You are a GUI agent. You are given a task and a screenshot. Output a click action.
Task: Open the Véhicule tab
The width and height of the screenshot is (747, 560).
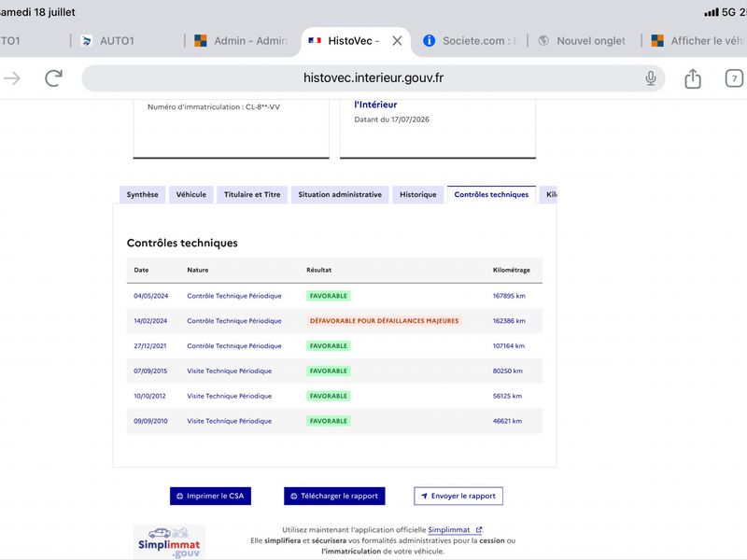191,194
